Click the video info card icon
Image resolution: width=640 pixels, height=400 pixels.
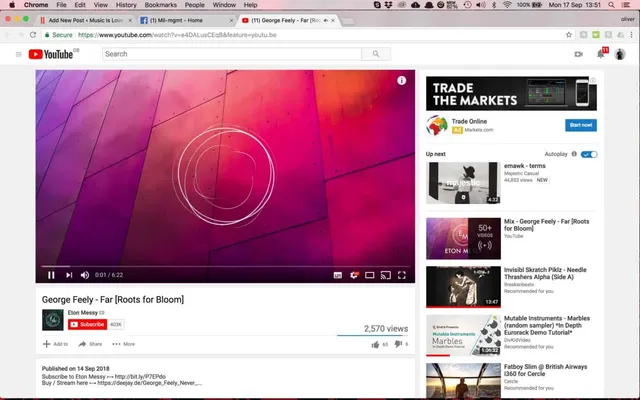402,80
